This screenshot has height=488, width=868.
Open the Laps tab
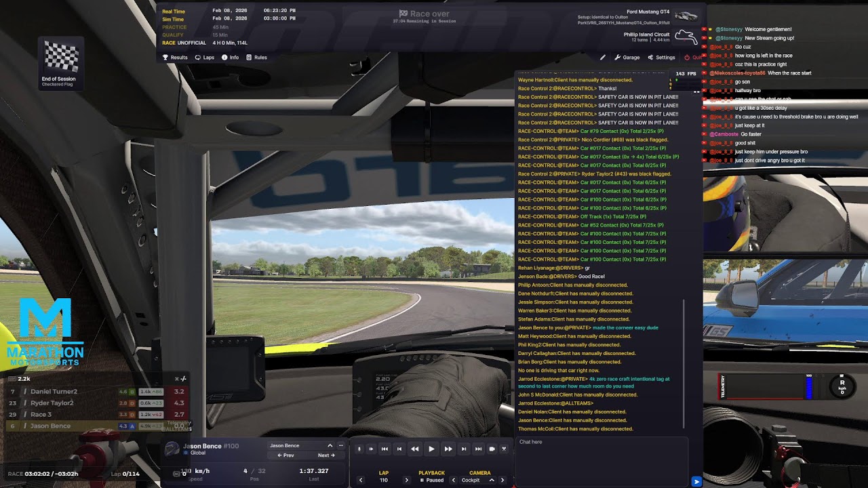tap(204, 58)
